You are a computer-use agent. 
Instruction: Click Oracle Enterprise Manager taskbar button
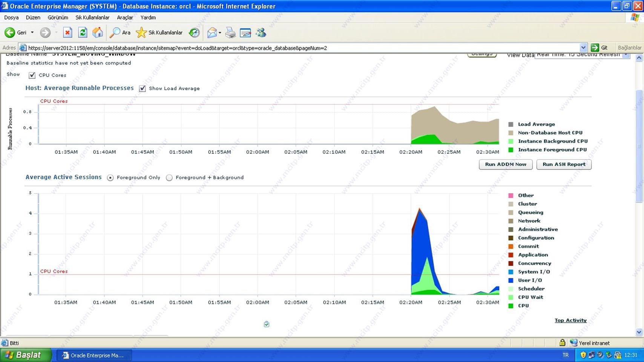coord(94,355)
